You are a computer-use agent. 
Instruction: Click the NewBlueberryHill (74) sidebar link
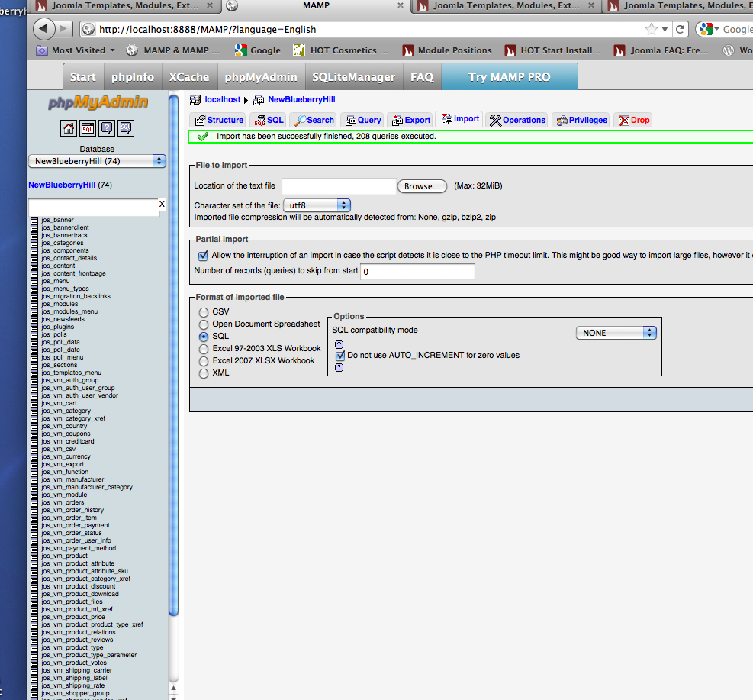click(70, 185)
